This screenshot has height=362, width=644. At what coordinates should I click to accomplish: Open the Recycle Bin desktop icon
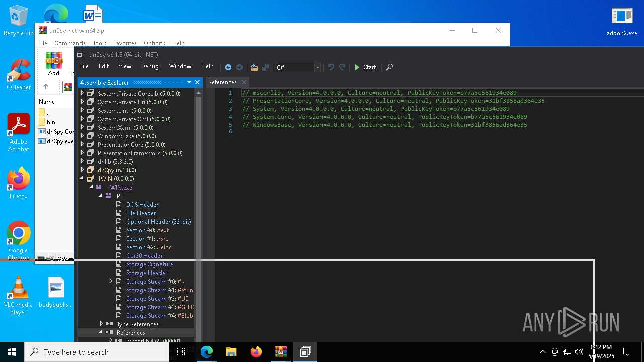tap(18, 21)
